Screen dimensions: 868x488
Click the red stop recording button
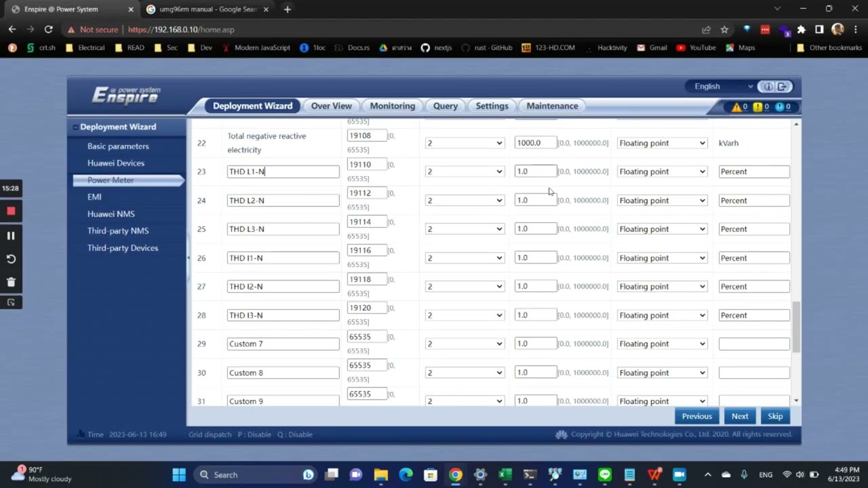(x=11, y=211)
